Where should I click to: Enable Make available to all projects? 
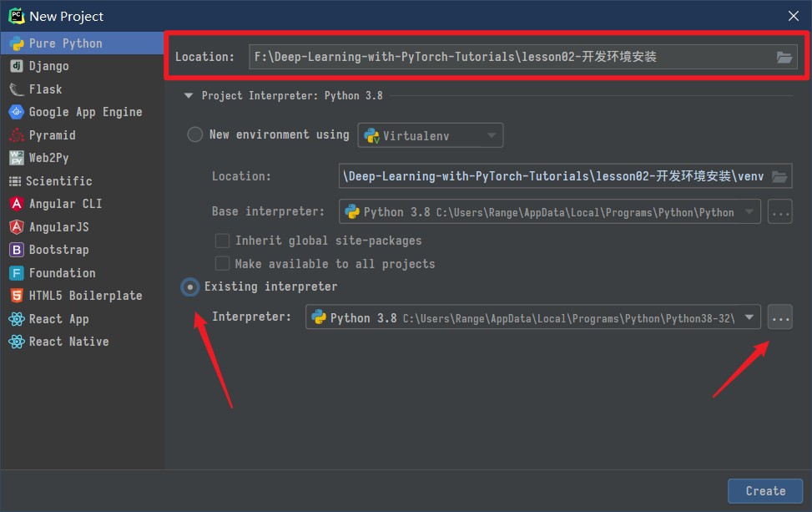point(222,264)
